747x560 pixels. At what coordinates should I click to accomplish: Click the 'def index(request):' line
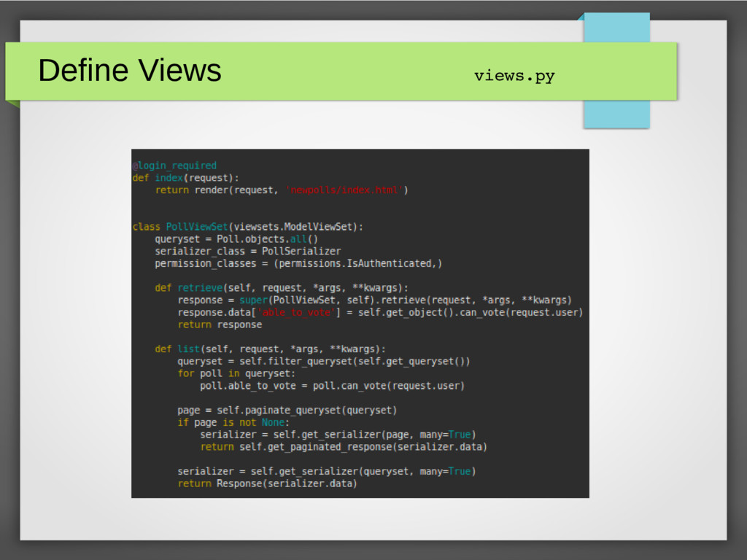186,178
